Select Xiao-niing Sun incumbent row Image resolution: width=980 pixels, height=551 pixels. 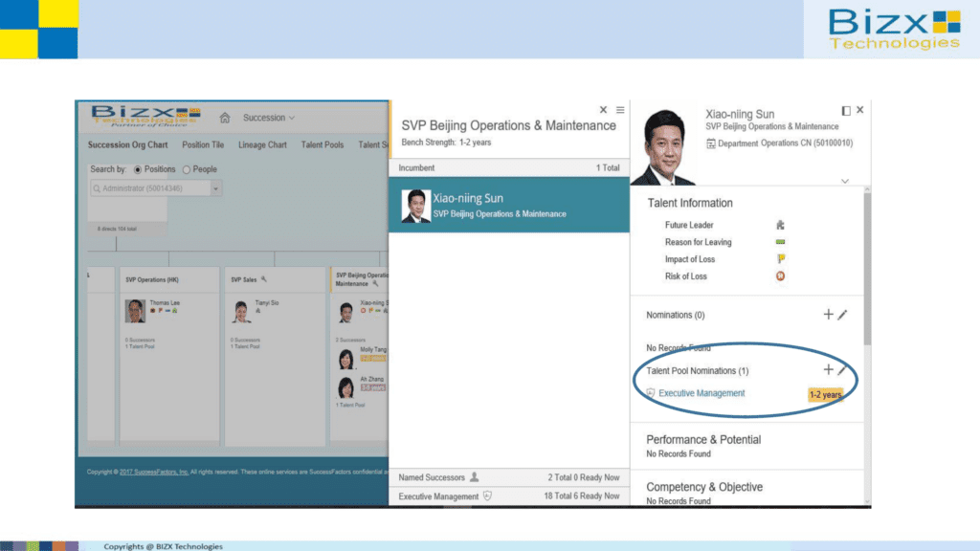point(509,205)
